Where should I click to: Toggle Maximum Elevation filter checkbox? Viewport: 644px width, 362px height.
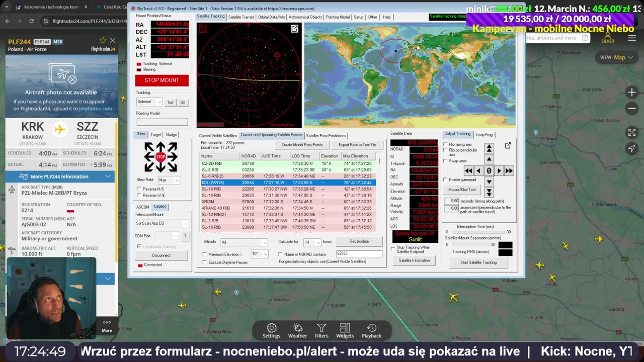coord(205,254)
